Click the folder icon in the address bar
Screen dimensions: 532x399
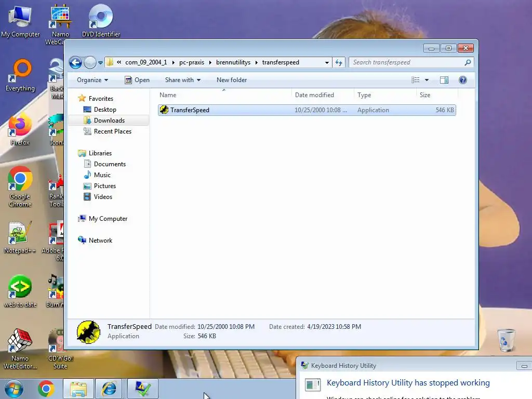coord(110,62)
